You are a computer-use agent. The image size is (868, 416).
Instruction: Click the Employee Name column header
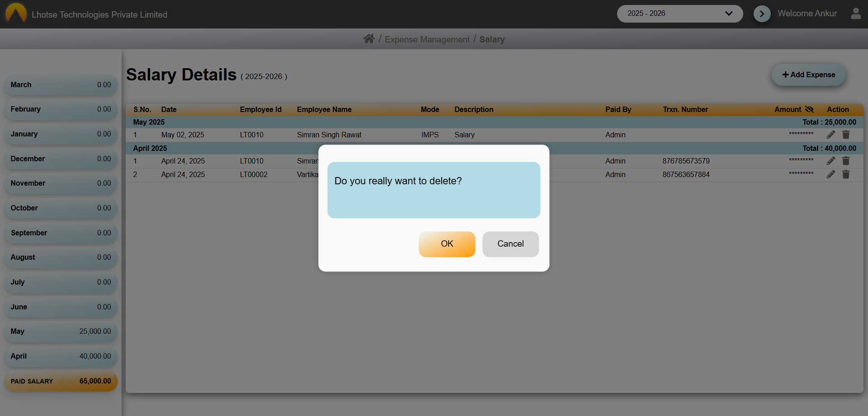[x=324, y=109]
